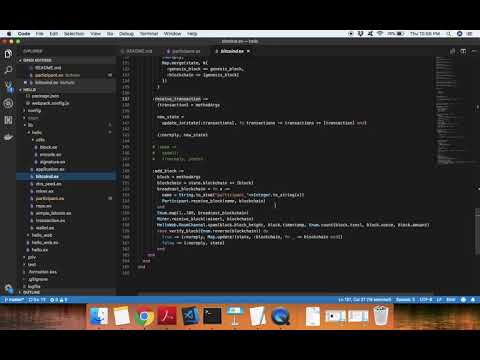
Task: Click the Spaces indentation setting
Action: [405, 300]
